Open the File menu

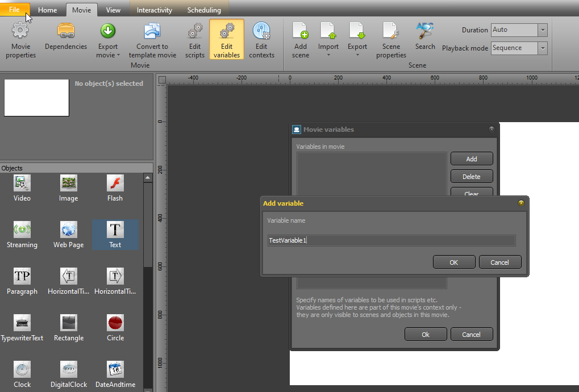click(14, 9)
